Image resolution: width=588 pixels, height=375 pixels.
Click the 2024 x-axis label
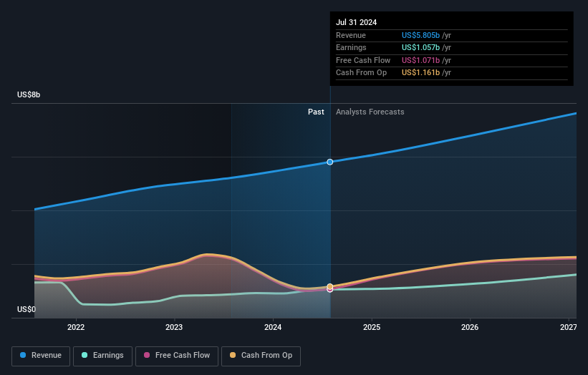[273, 328]
